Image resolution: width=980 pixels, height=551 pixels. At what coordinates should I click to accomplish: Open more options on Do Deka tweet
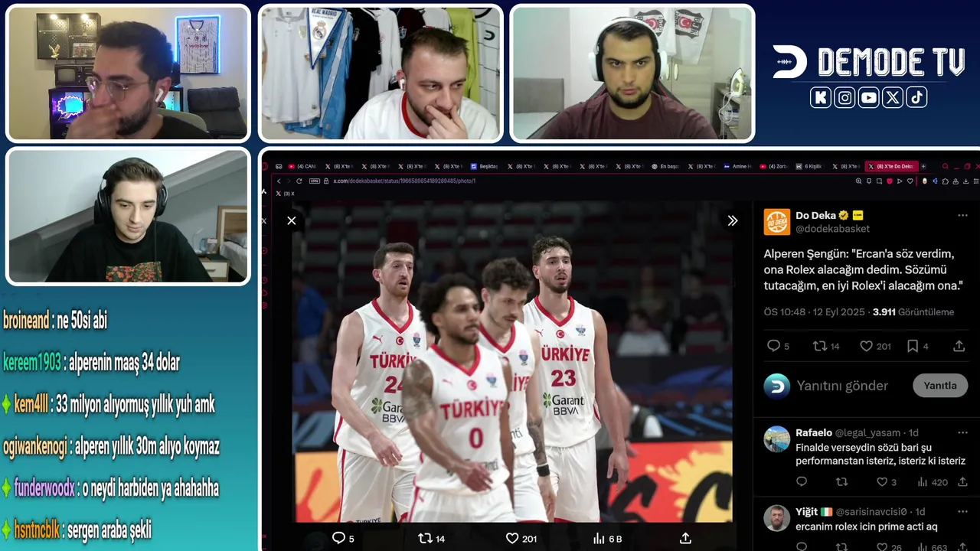(962, 216)
